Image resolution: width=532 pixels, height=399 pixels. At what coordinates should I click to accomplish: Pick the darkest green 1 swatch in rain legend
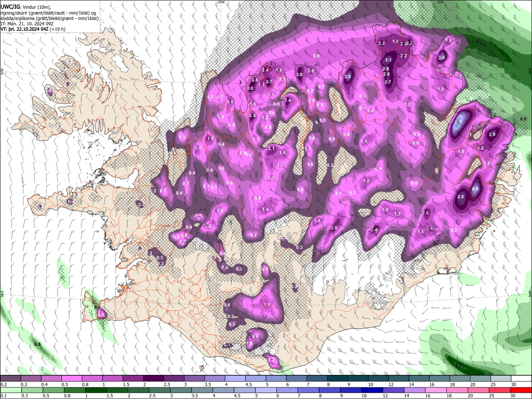tap(96, 390)
